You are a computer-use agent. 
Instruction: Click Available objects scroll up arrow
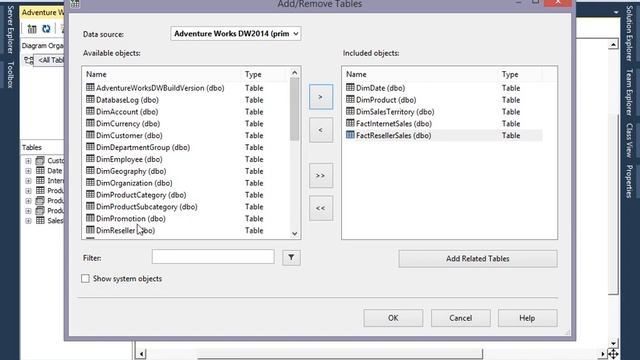pos(294,73)
